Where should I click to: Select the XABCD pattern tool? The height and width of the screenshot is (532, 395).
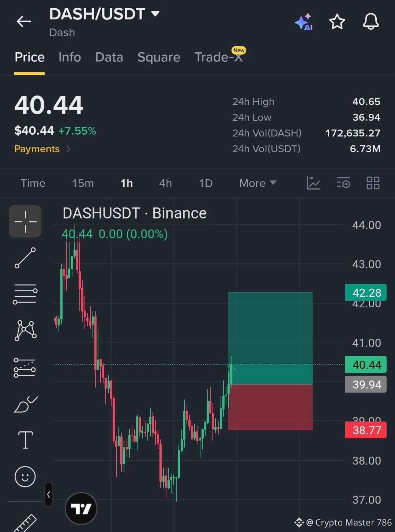(x=25, y=330)
